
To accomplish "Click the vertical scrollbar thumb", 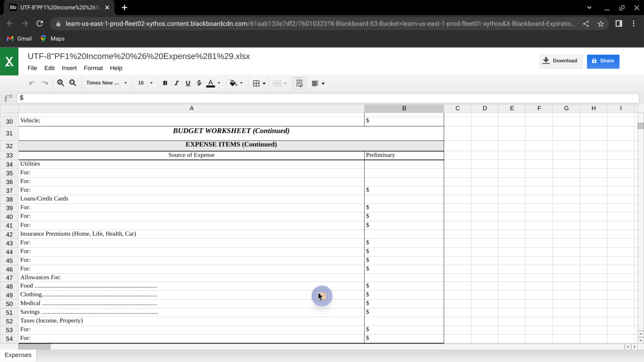I will [x=641, y=126].
